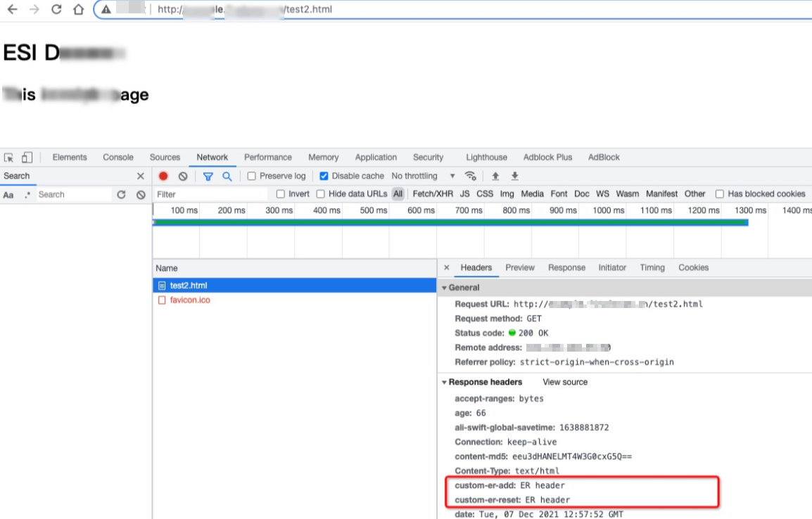The width and height of the screenshot is (812, 519).
Task: Go back using browser back arrow
Action: pyautogui.click(x=12, y=9)
